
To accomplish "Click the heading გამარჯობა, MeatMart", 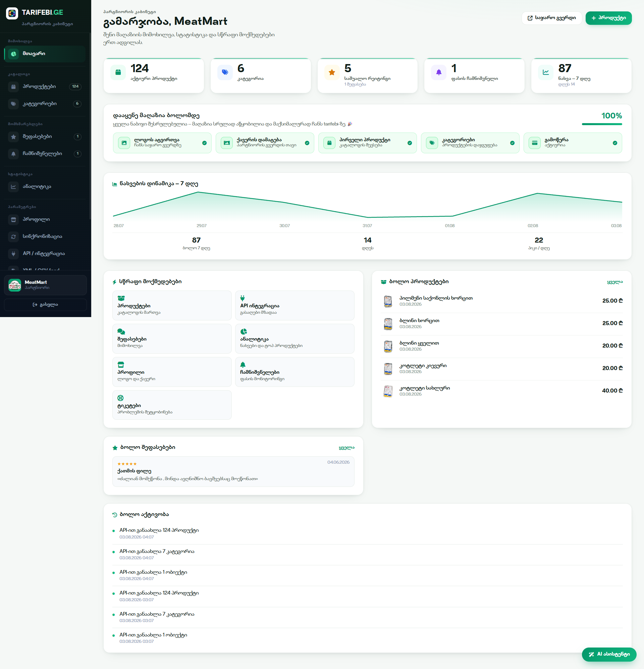I will (x=165, y=21).
